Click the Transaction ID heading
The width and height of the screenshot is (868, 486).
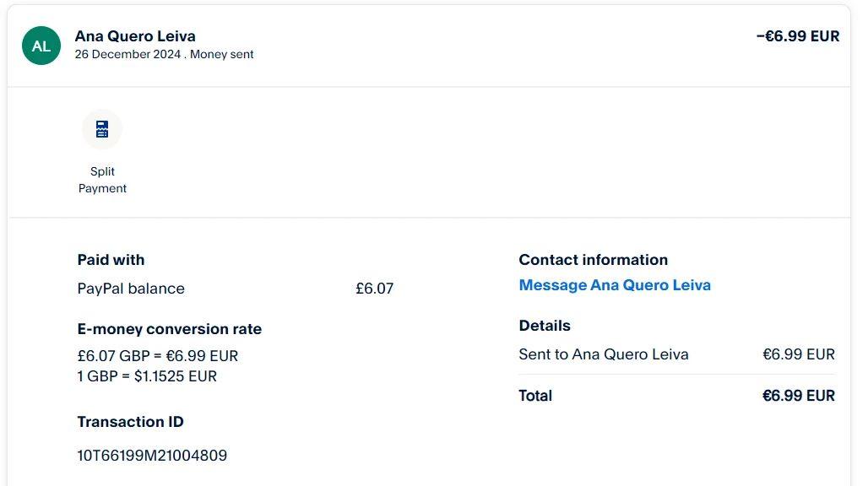(x=130, y=422)
